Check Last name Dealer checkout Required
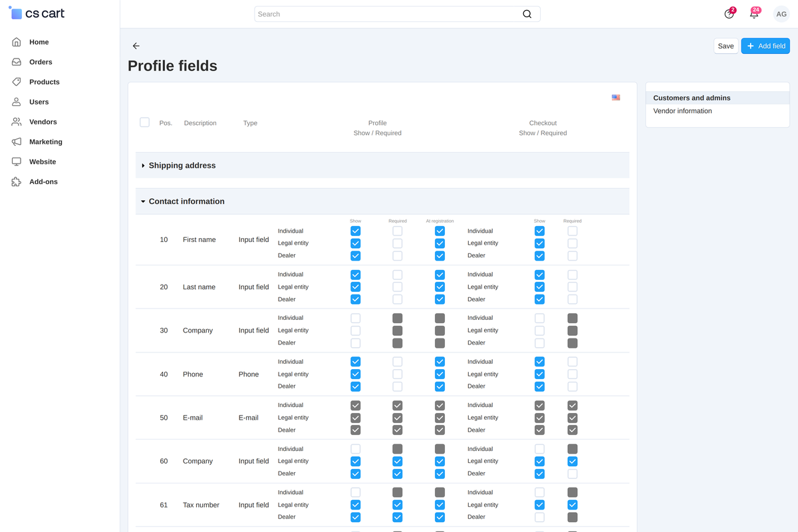798x532 pixels. [x=573, y=299]
